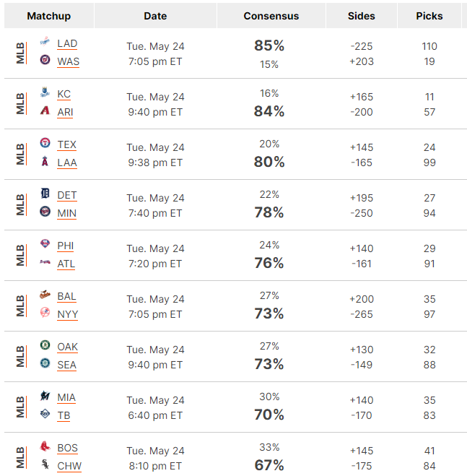Open the NYY team link
This screenshot has height=476, width=467.
[68, 314]
